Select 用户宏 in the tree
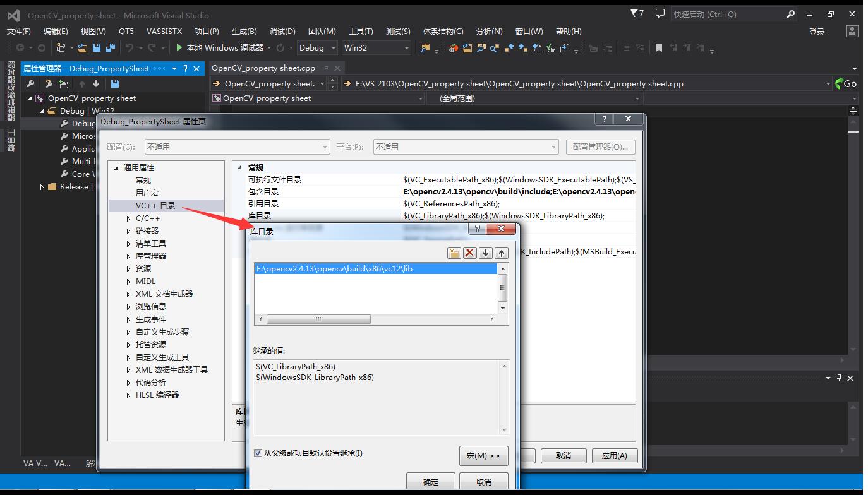868x495 pixels. 147,193
